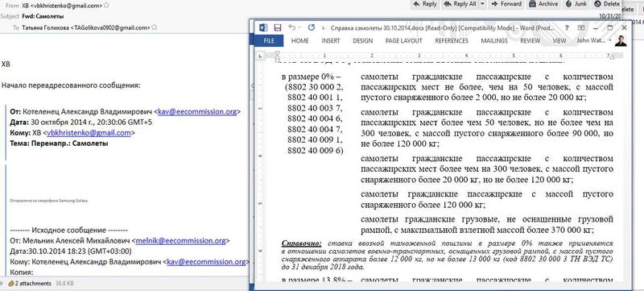Click the first line indent marker on ruler
The image size is (644, 291).
(x=278, y=53)
